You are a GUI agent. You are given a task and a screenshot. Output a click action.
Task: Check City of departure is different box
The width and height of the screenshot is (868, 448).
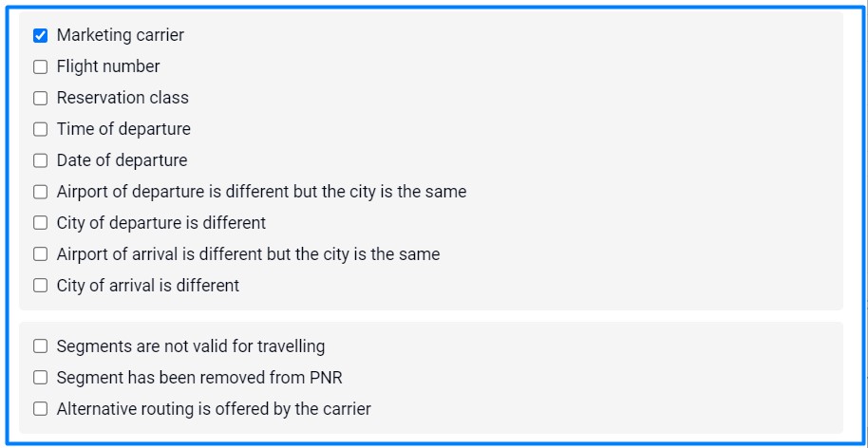(x=40, y=223)
